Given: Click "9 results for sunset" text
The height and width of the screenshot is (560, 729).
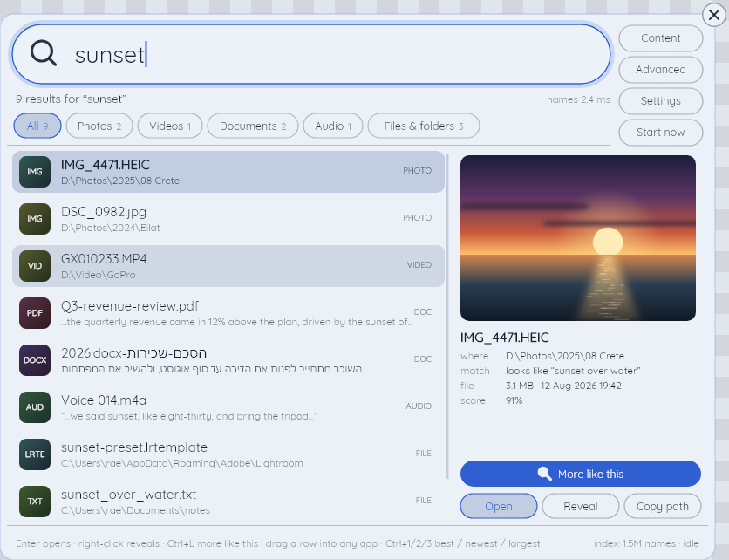Looking at the screenshot, I should 72,99.
